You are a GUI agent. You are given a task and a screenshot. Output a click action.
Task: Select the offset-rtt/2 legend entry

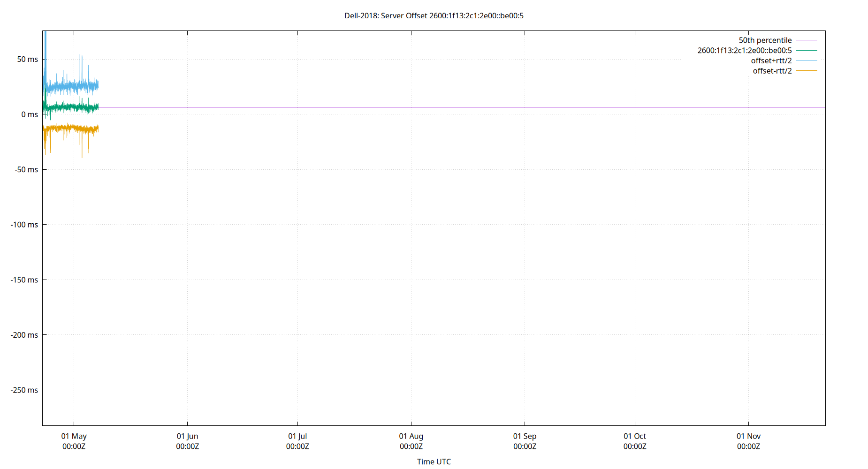tap(772, 70)
